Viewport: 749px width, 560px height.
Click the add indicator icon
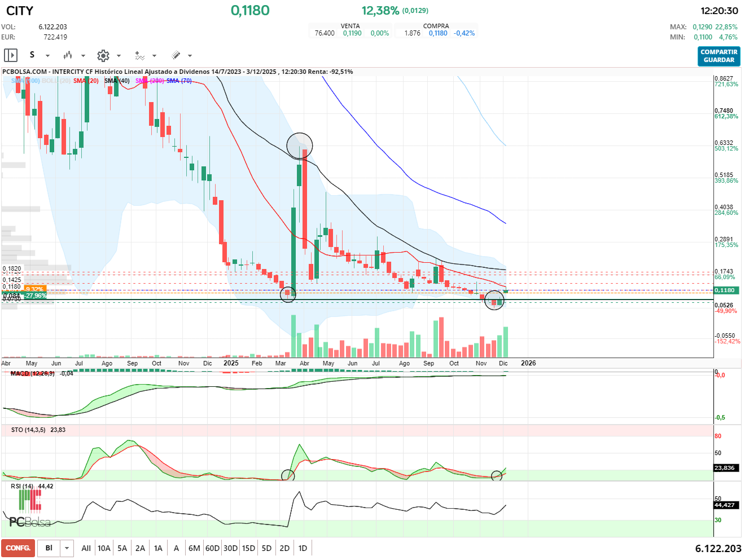(139, 55)
